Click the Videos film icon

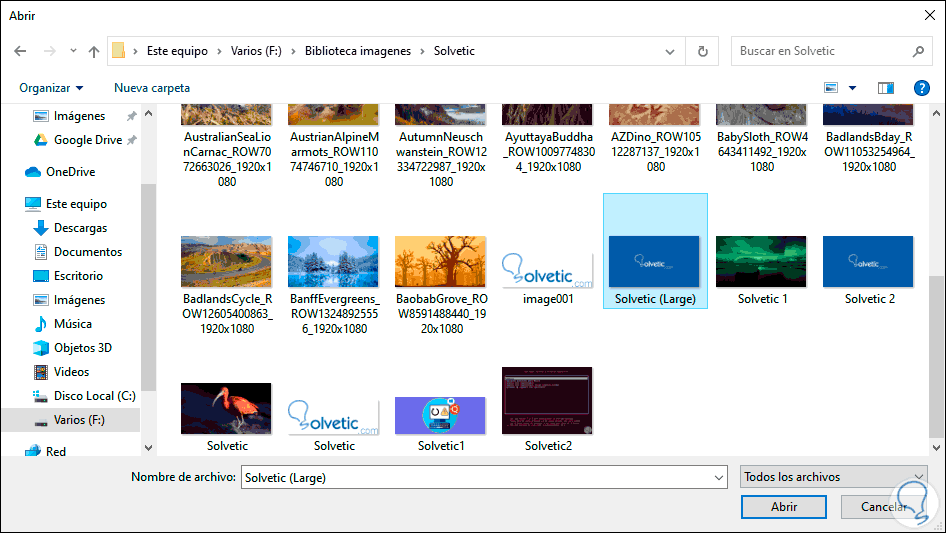[x=40, y=372]
